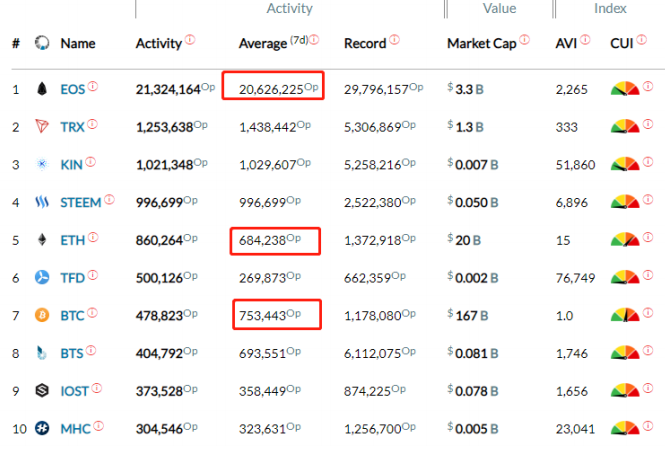Viewport: 665px width, 454px height.
Task: Click the MHC coin logo icon
Action: coord(42,428)
